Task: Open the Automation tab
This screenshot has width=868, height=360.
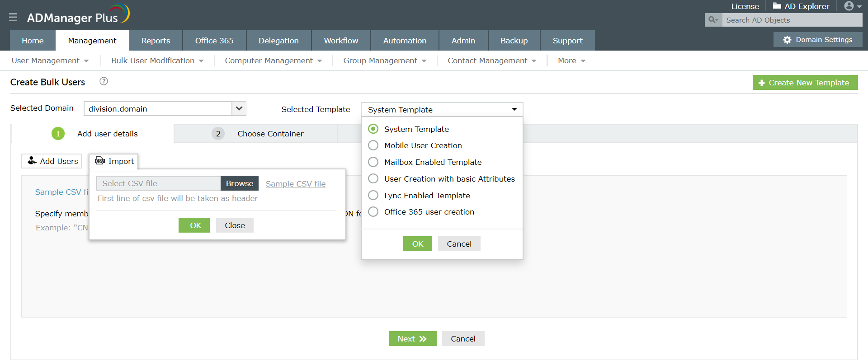Action: pos(405,41)
